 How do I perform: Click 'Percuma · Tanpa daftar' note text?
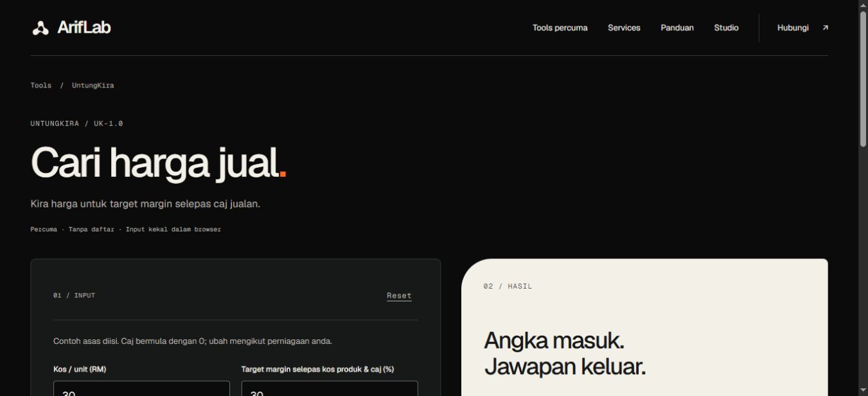click(125, 230)
